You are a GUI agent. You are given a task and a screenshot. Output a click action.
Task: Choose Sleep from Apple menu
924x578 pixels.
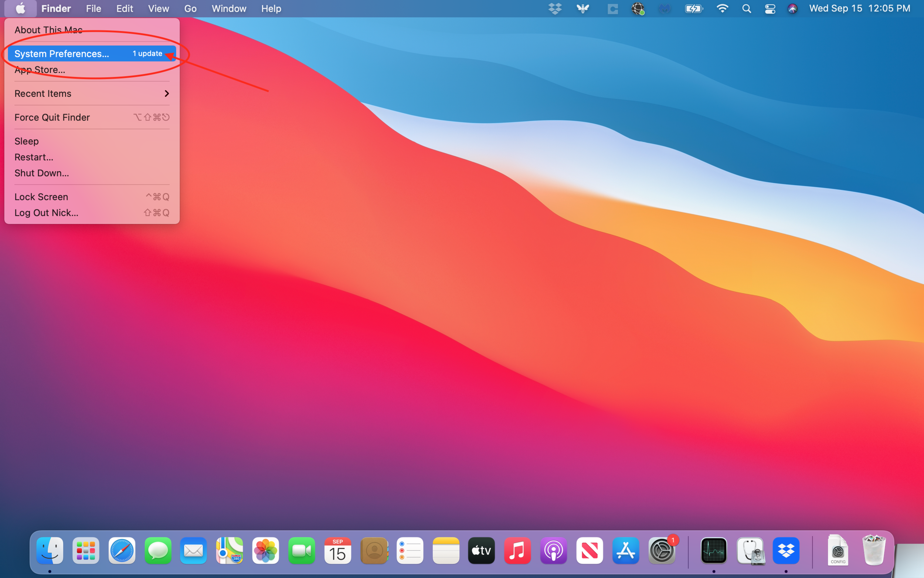[92, 141]
